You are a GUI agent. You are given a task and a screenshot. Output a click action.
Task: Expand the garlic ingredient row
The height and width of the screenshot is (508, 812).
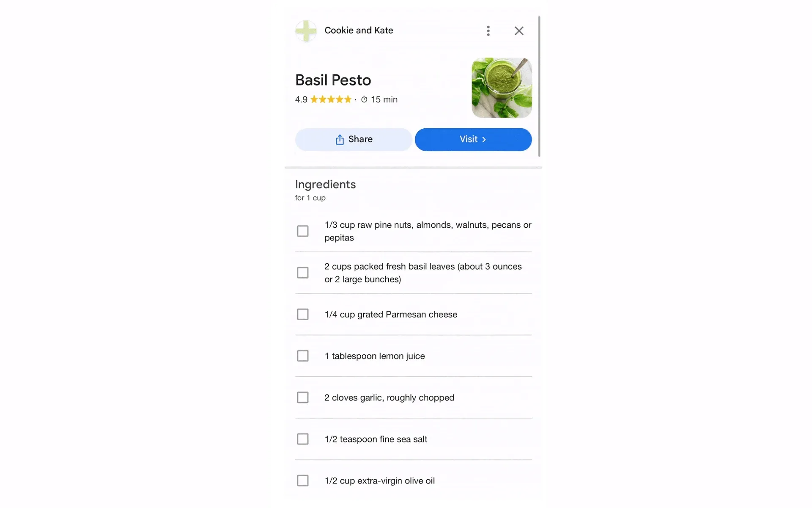(x=413, y=398)
